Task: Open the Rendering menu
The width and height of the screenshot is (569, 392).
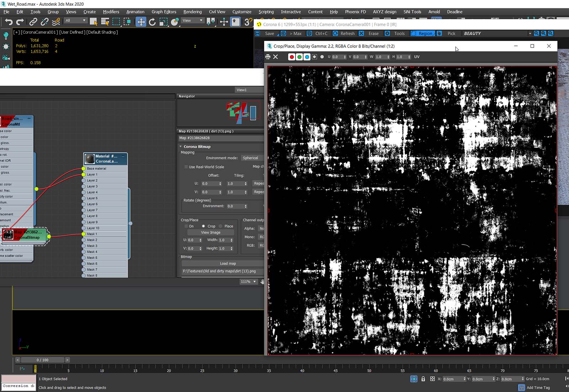Action: pyautogui.click(x=192, y=12)
